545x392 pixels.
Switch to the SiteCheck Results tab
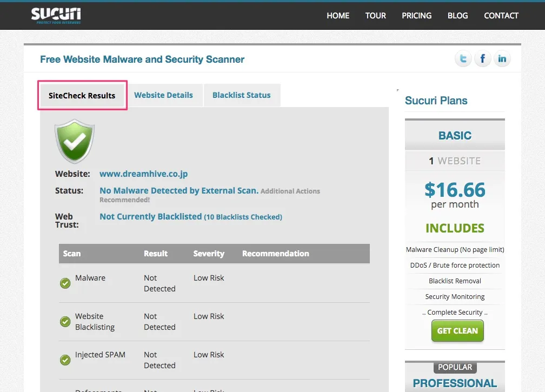click(x=82, y=96)
